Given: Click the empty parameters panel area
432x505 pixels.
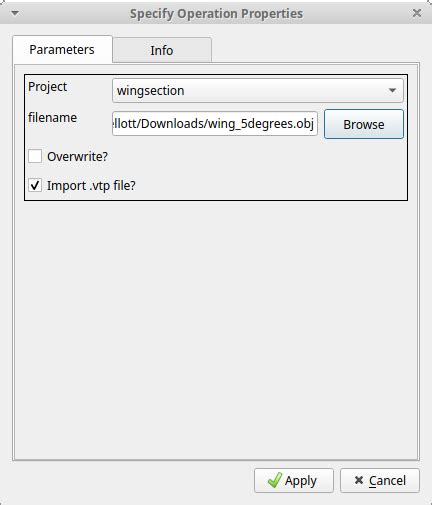Looking at the screenshot, I should (216, 330).
